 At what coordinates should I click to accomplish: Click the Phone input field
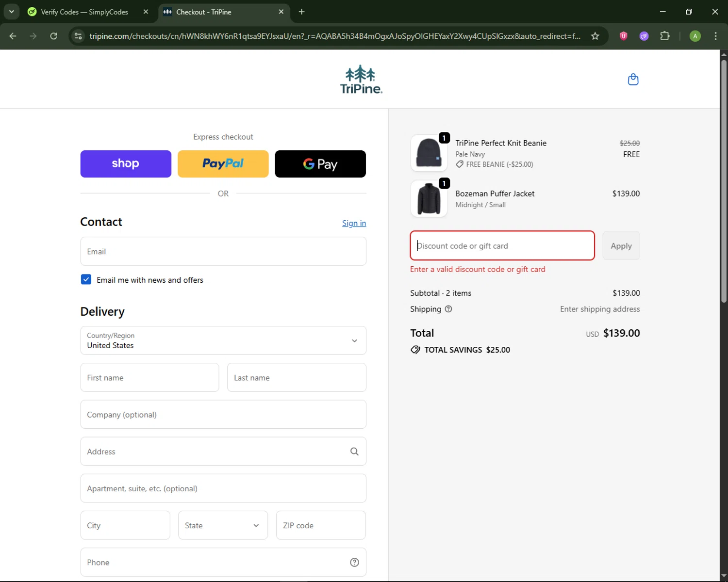pos(223,563)
